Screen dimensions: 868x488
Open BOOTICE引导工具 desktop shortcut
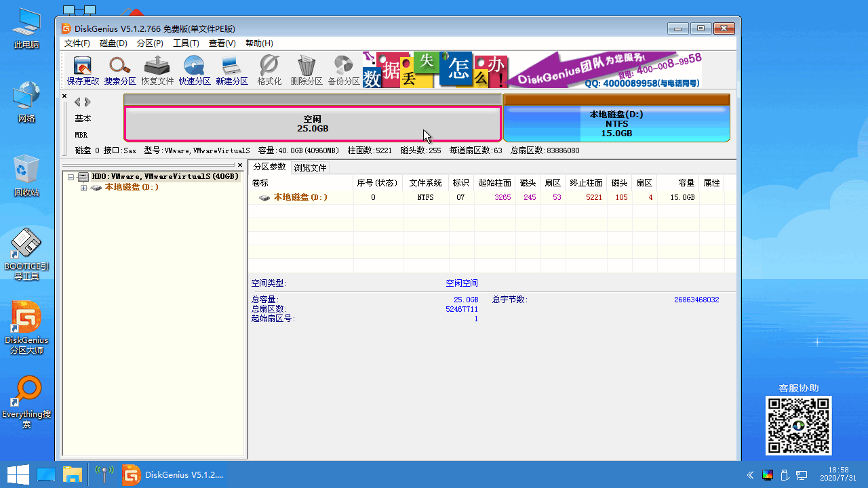(x=26, y=255)
